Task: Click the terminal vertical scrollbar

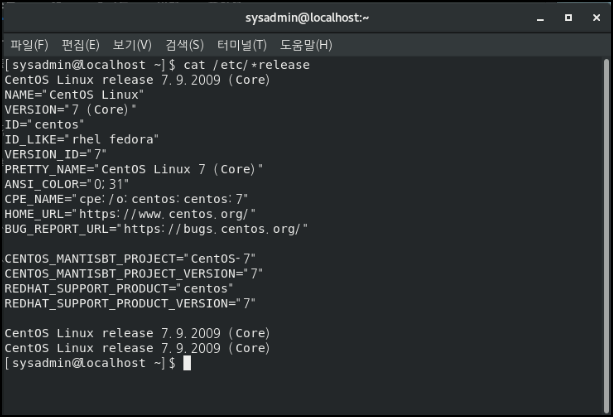Action: tap(606, 236)
